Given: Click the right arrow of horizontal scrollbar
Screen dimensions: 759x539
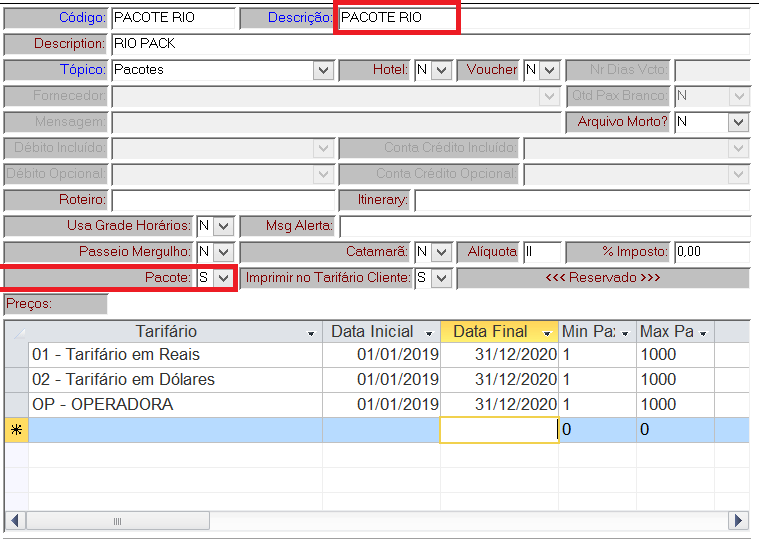Looking at the screenshot, I should [739, 521].
